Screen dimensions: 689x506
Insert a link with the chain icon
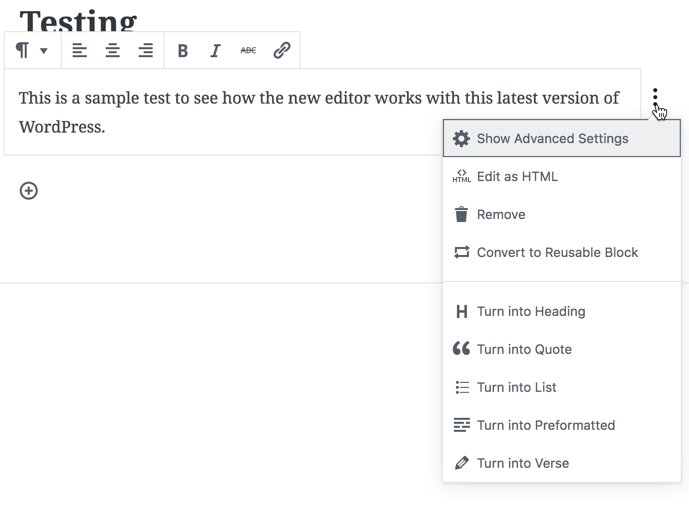point(282,51)
